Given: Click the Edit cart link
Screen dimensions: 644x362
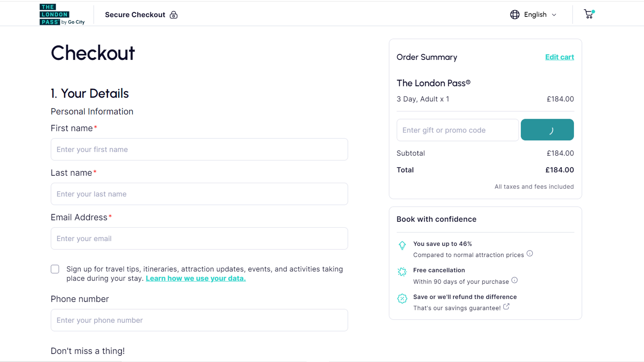Looking at the screenshot, I should (559, 57).
